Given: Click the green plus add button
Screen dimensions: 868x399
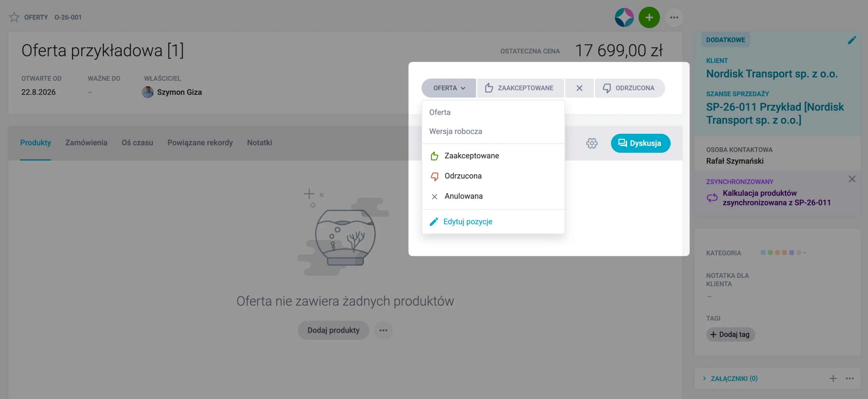Looking at the screenshot, I should coord(649,17).
